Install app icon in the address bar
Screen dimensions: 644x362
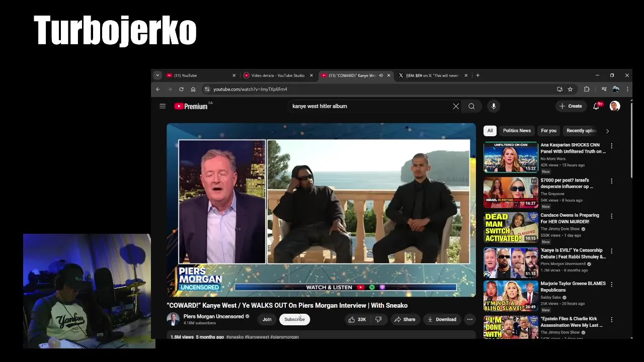(x=559, y=89)
